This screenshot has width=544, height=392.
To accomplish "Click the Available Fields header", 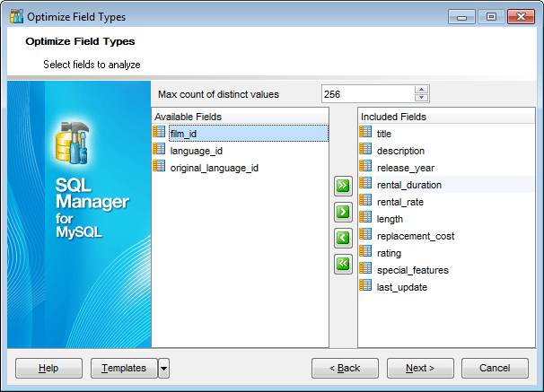I will tap(240, 117).
